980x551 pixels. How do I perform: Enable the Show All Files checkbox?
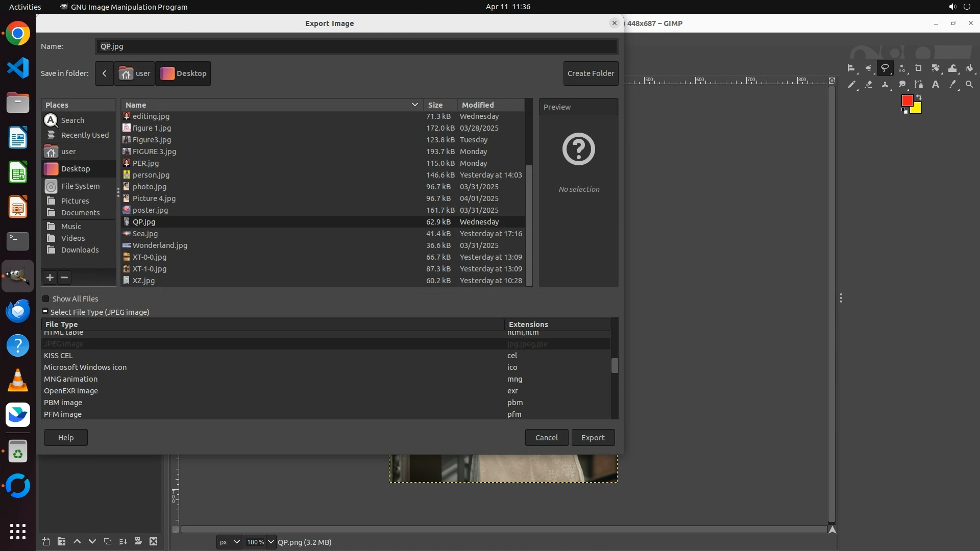coord(46,299)
